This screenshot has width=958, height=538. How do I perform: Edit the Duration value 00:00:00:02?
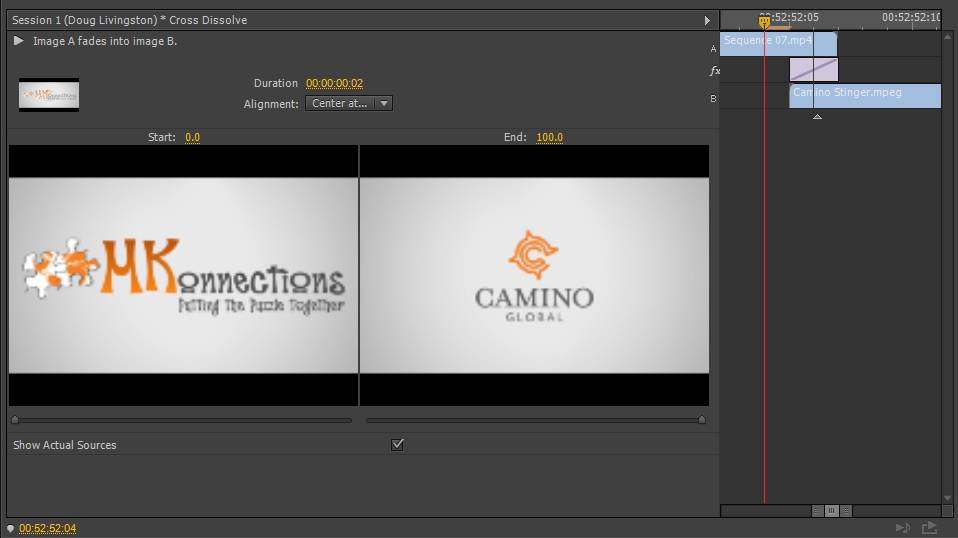(334, 83)
